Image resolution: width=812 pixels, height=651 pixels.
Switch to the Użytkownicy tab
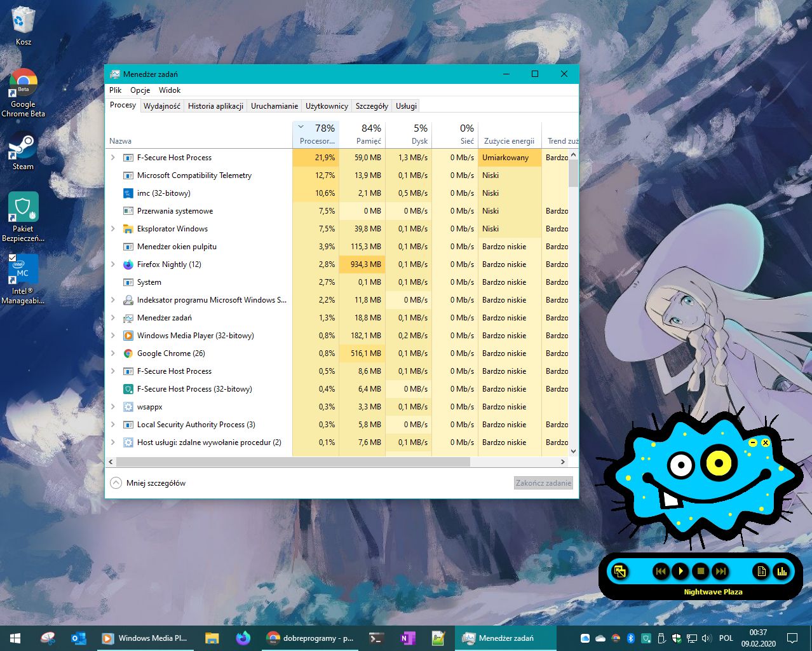pos(327,106)
